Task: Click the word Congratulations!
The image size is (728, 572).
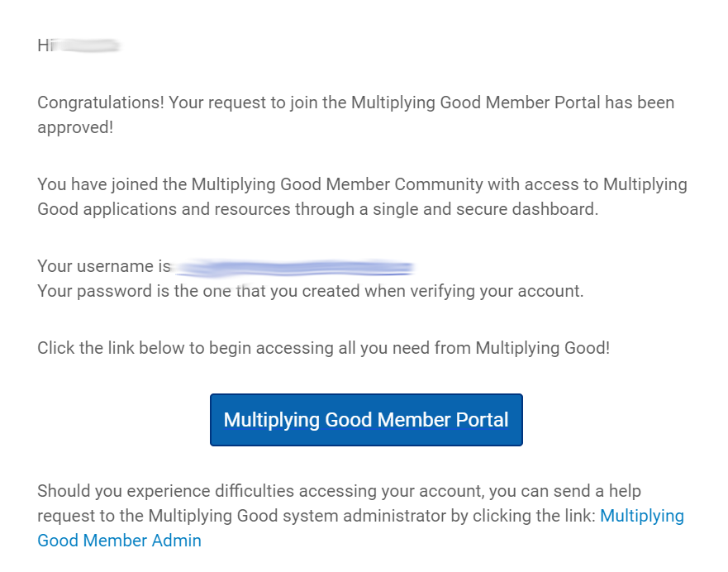Action: 101,102
